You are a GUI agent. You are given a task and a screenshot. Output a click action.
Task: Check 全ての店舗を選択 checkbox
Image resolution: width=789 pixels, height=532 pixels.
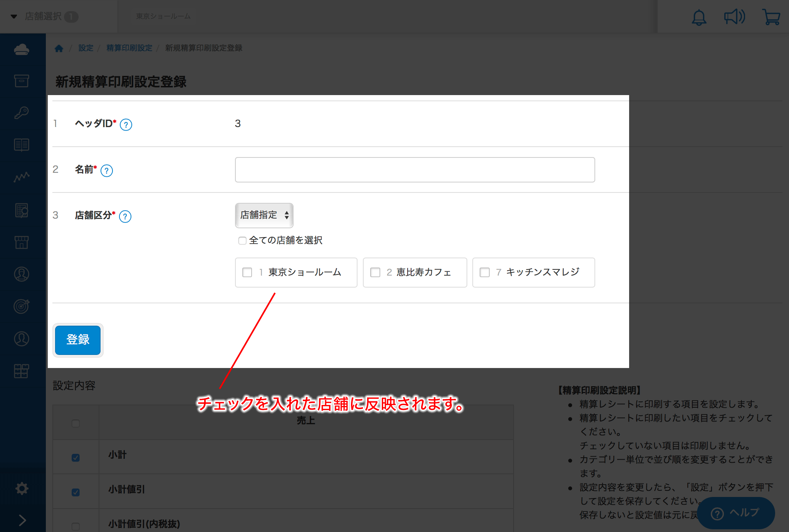(242, 241)
